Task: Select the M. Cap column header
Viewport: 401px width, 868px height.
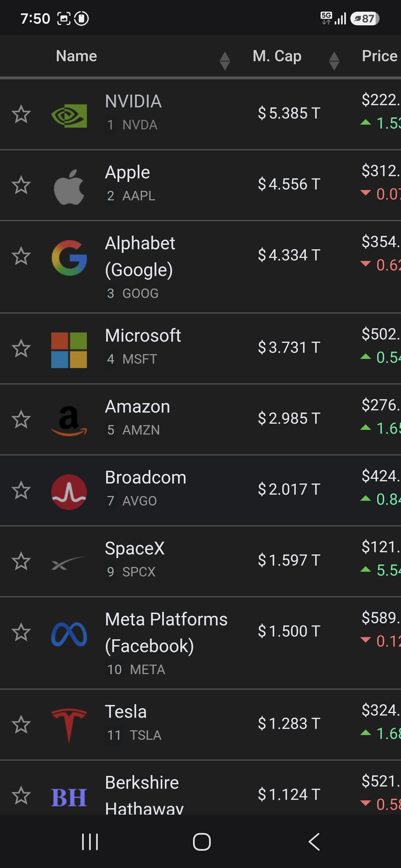Action: (277, 56)
